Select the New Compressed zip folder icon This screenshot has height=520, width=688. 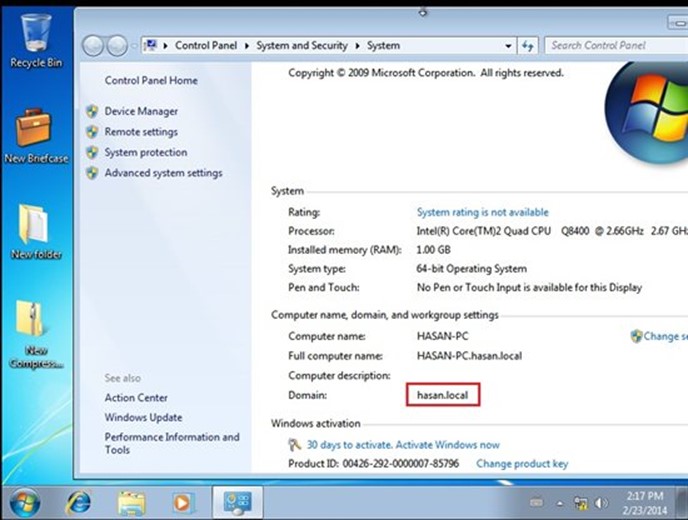tap(36, 334)
